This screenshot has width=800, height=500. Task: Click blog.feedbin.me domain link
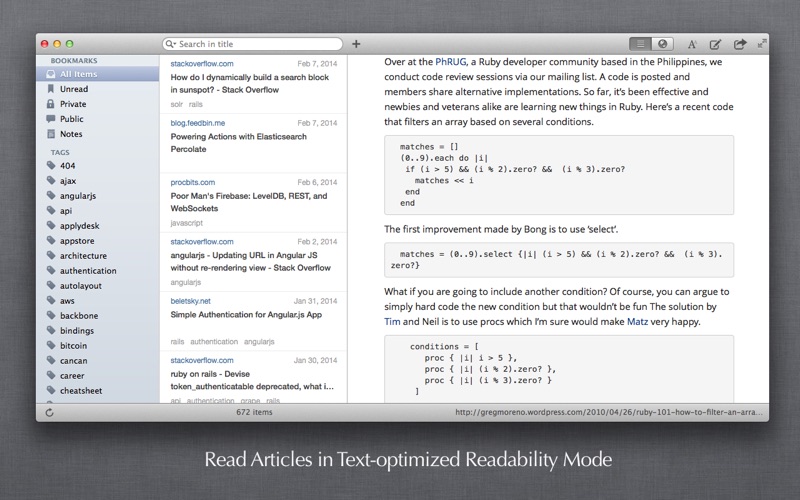point(197,123)
